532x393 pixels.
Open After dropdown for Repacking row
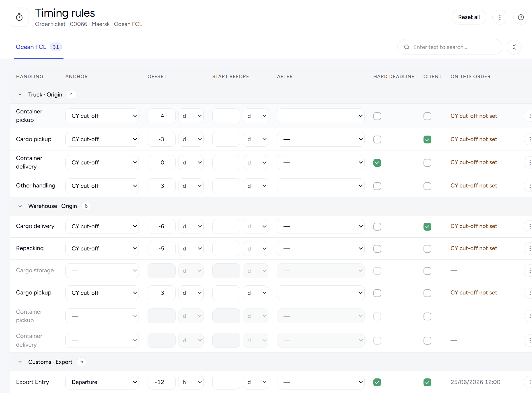(321, 248)
